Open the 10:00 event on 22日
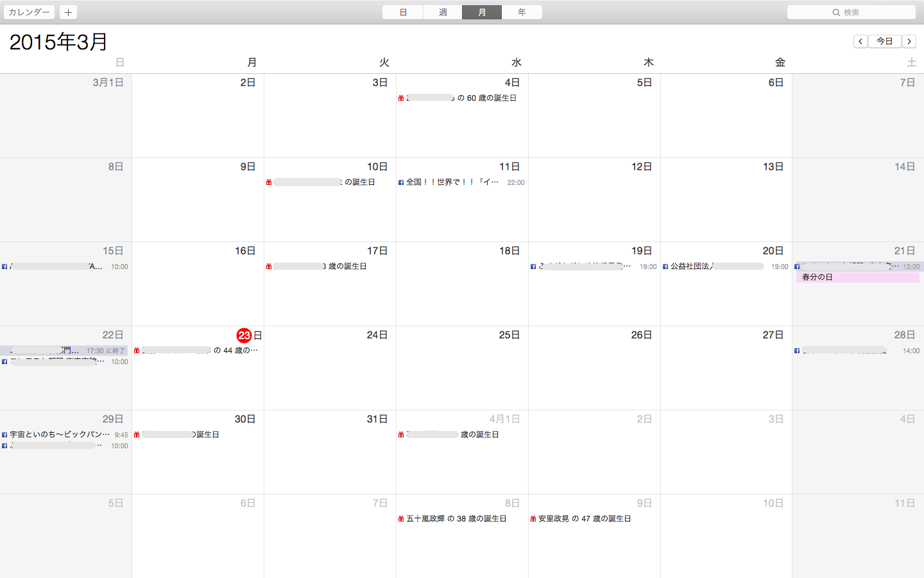Screen dimensions: 924x578 [65, 362]
